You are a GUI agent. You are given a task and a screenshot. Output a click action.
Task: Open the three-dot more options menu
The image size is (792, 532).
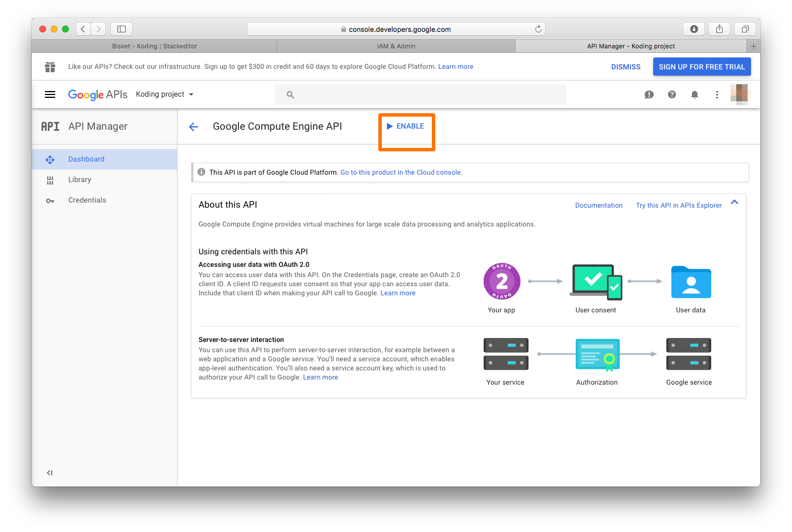point(717,94)
